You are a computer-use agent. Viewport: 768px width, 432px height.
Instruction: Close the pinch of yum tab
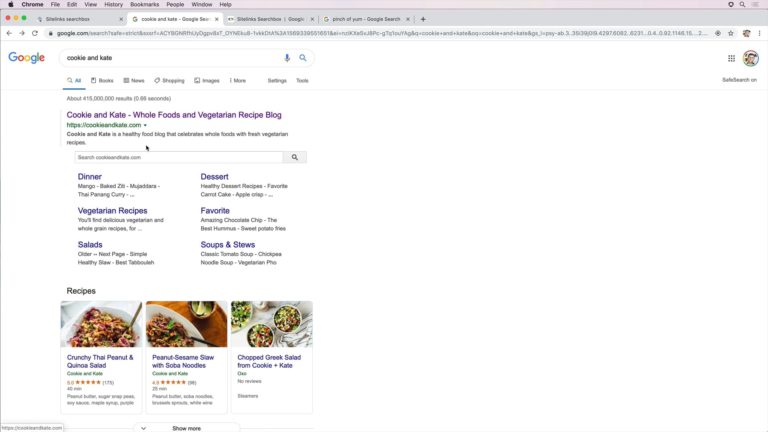pos(408,19)
